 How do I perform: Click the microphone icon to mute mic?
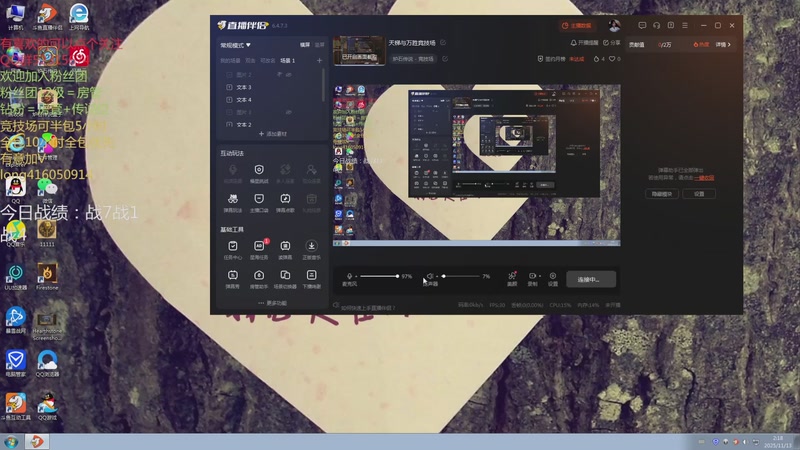pyautogui.click(x=349, y=276)
